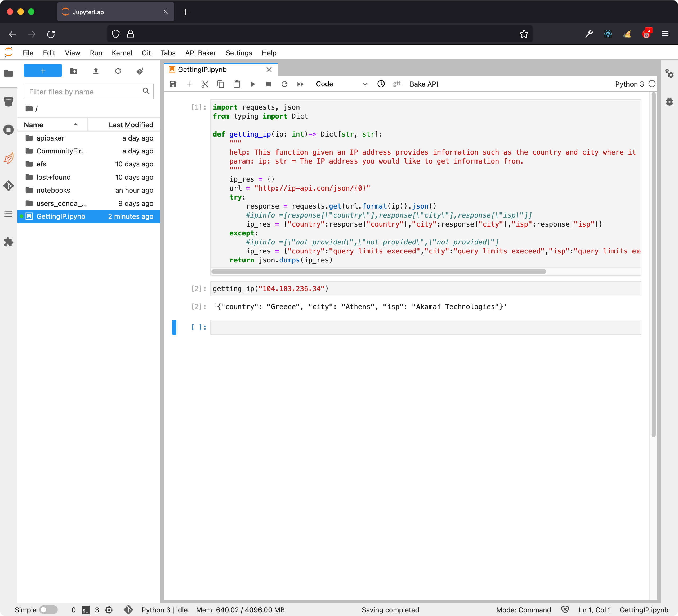Focus the Filter files by name field
This screenshot has height=616, width=678.
(x=84, y=92)
